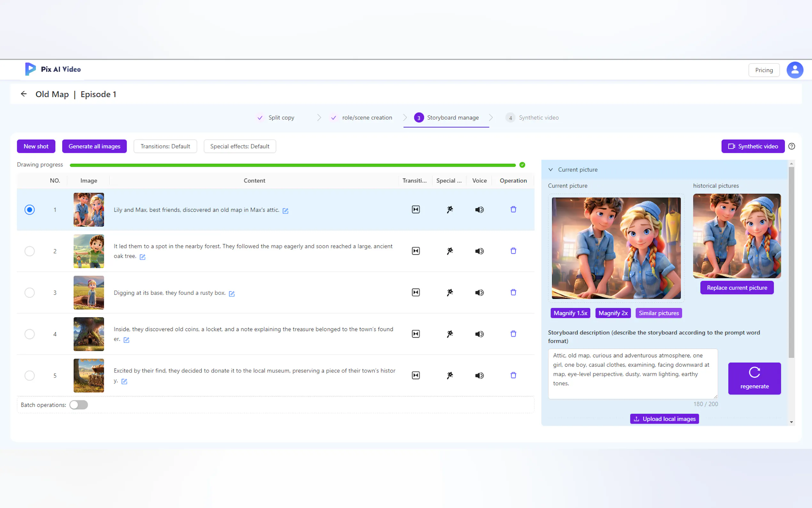
Task: Collapse the Current picture panel chevron
Action: pos(550,170)
